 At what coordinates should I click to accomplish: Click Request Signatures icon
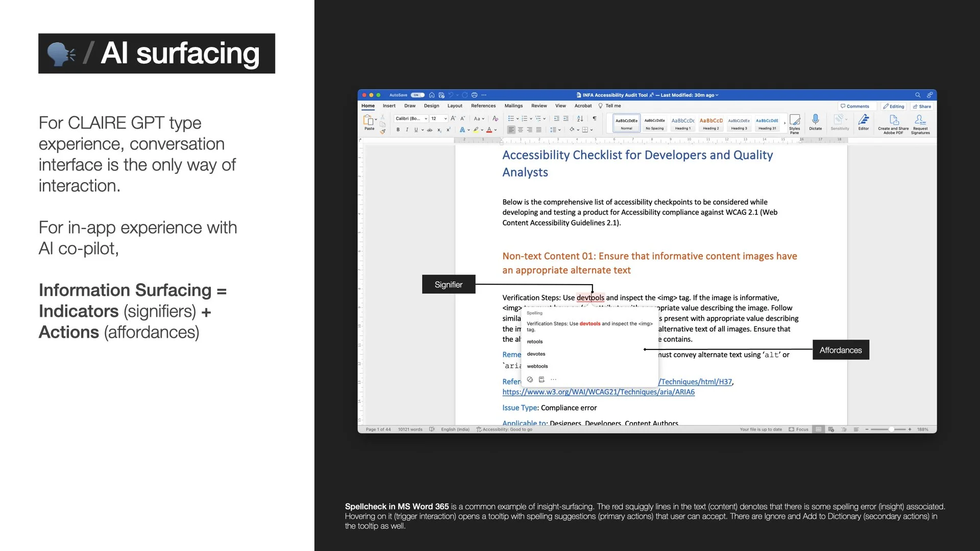coord(920,120)
